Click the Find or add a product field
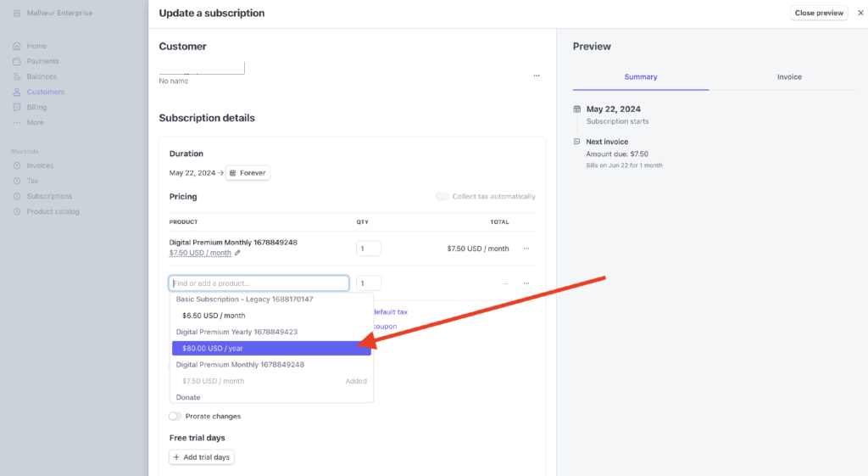The width and height of the screenshot is (868, 476). coord(259,283)
